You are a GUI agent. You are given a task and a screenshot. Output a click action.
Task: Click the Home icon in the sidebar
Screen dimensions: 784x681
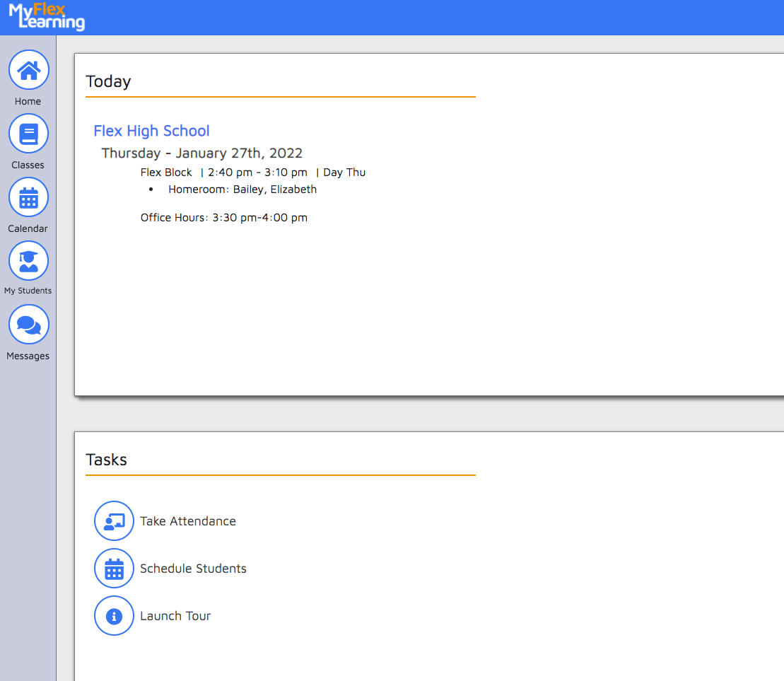pyautogui.click(x=28, y=69)
